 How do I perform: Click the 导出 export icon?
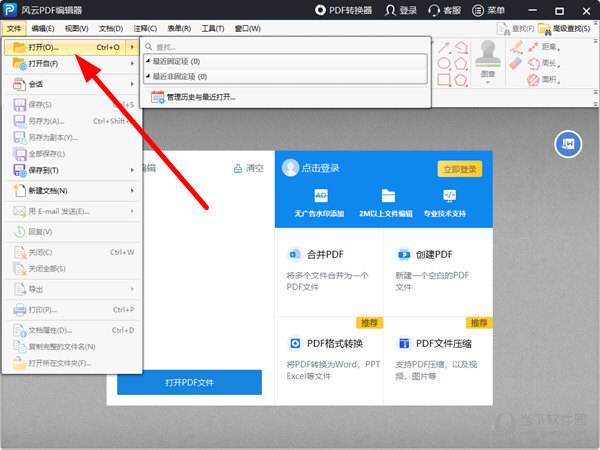(20, 289)
